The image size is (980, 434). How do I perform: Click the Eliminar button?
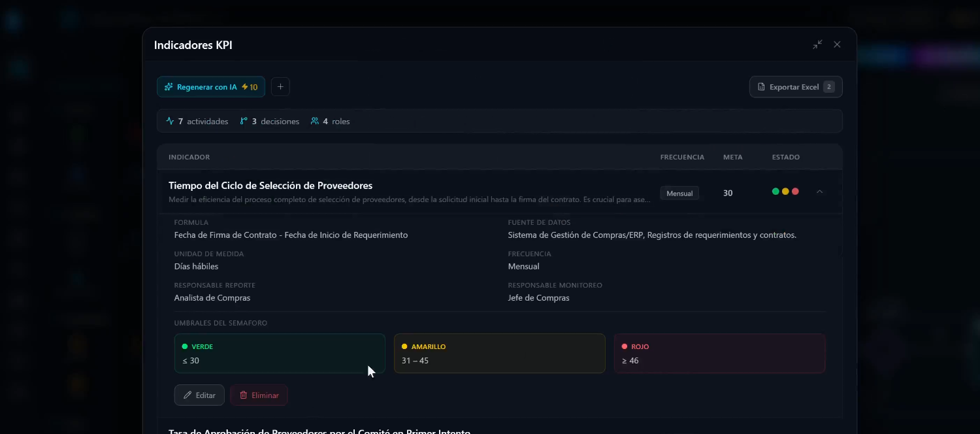coord(259,395)
